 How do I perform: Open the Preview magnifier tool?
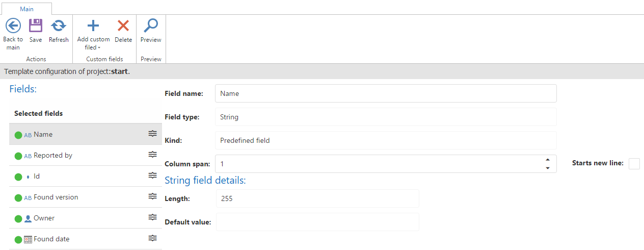click(151, 26)
